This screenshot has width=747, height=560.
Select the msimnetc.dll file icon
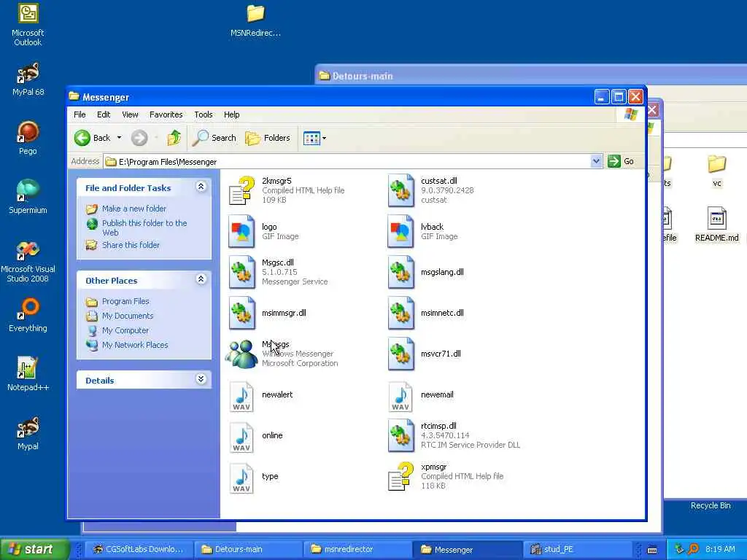(x=400, y=313)
